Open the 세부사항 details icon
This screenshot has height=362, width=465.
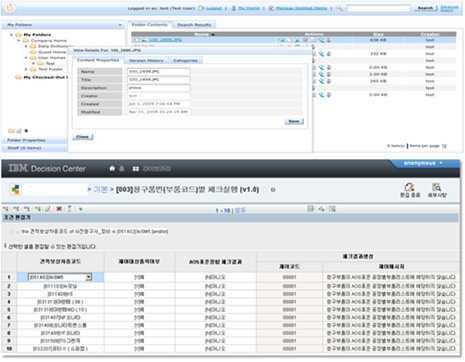tap(437, 190)
